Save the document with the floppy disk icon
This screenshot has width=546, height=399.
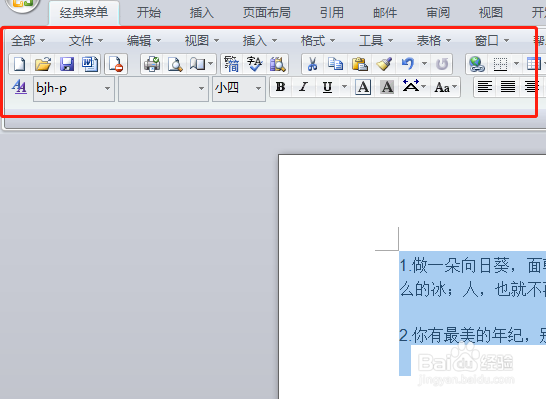click(67, 64)
